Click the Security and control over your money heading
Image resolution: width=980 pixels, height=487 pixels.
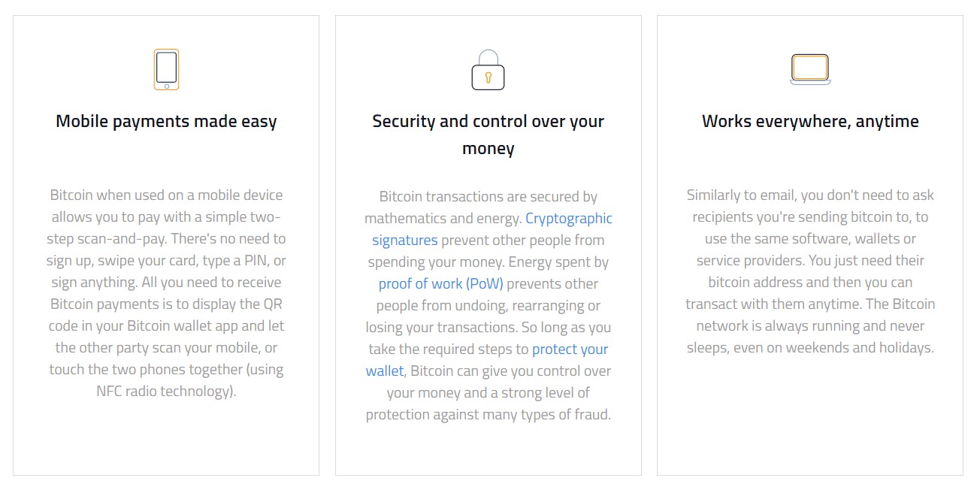coord(488,135)
